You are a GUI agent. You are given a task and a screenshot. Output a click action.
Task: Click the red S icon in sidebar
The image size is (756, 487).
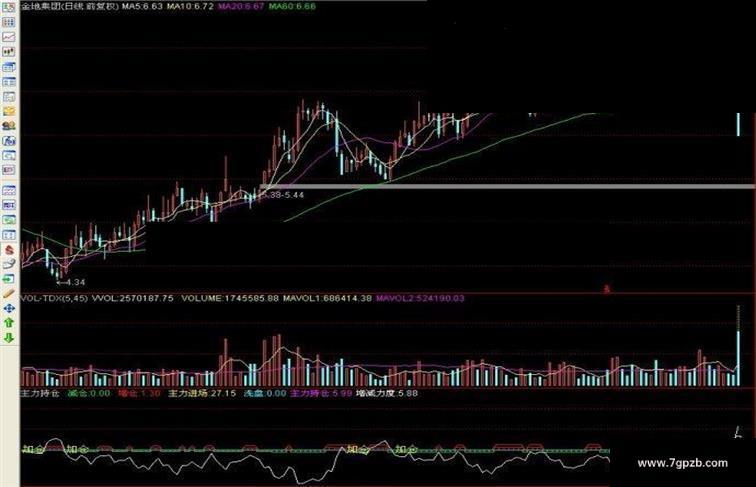(9, 250)
